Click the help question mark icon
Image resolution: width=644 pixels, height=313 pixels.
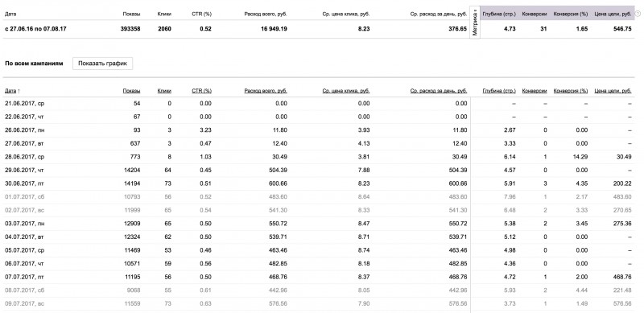[x=638, y=14]
